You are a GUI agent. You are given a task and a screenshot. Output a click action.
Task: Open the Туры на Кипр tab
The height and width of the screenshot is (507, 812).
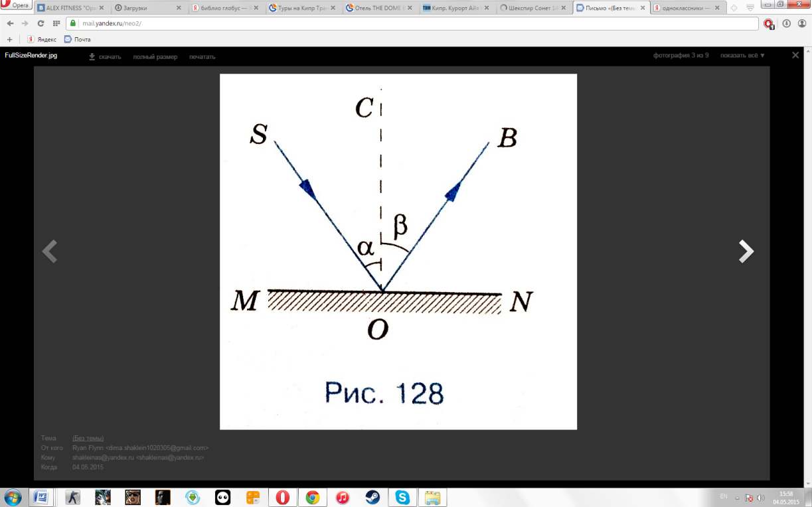[x=302, y=8]
